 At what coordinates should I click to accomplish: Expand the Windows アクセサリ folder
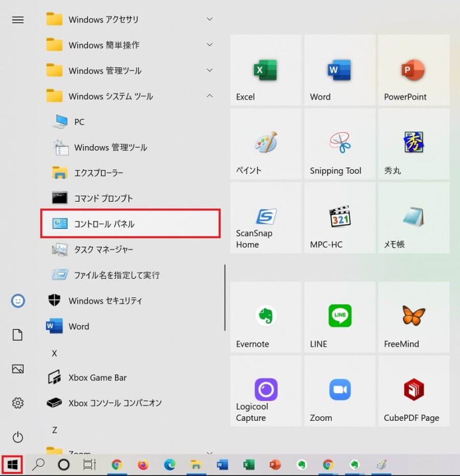pos(131,20)
